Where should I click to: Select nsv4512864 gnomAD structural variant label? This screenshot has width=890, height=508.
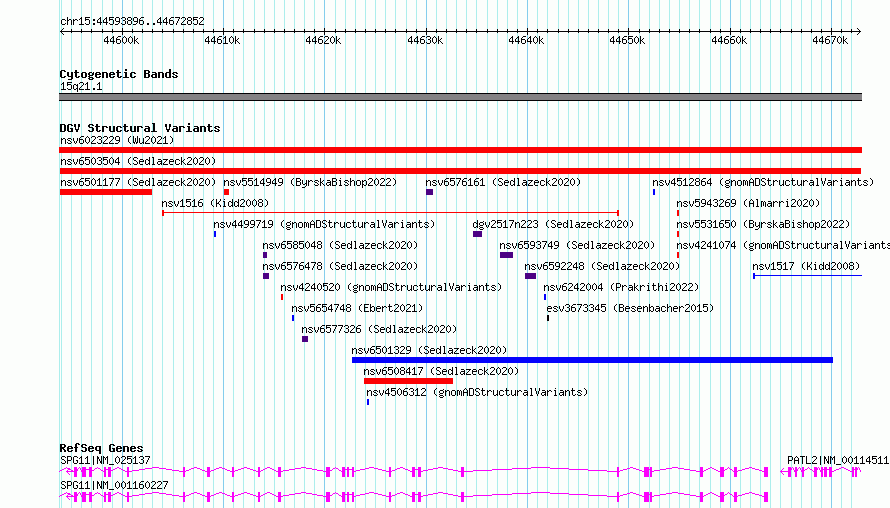[763, 182]
